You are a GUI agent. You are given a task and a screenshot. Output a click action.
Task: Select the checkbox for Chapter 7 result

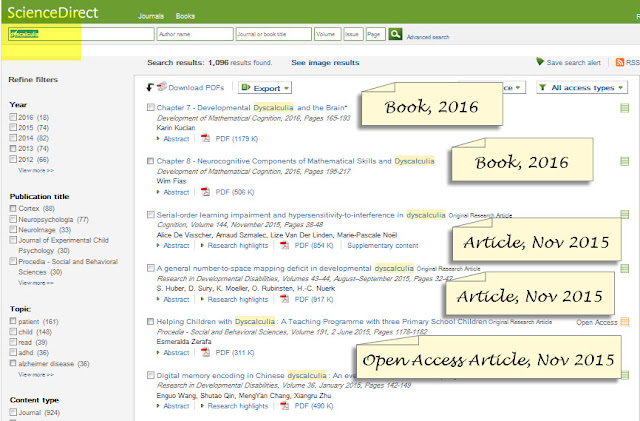[151, 107]
